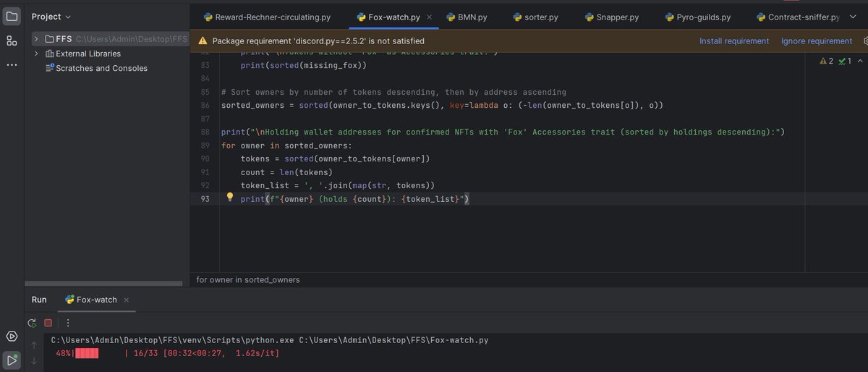This screenshot has width=868, height=372.
Task: Close the Fox-watch.py editor tab
Action: [429, 17]
